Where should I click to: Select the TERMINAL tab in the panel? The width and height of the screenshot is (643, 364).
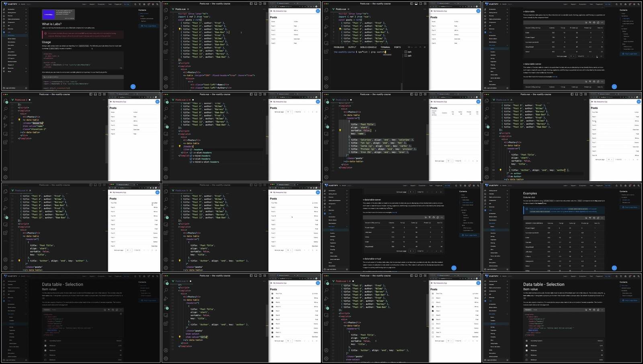pyautogui.click(x=385, y=47)
